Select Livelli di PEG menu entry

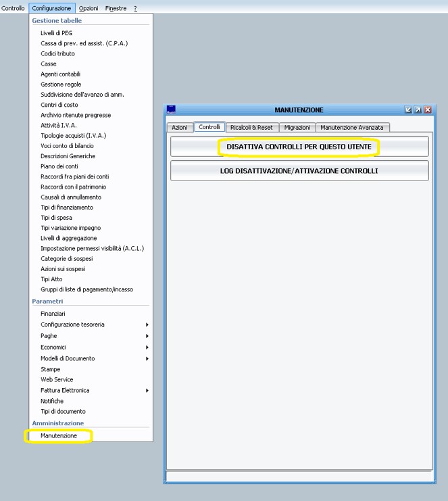[x=57, y=33]
